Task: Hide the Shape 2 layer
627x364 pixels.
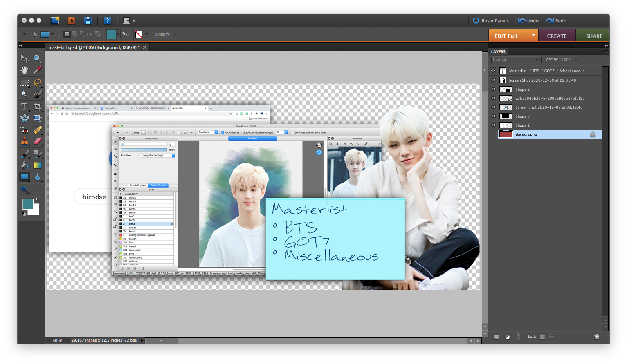Action: (493, 89)
